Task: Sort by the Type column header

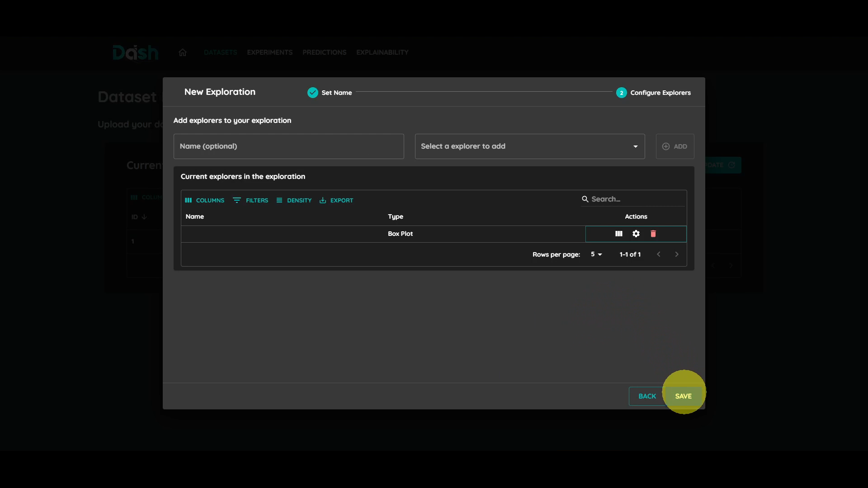Action: 396,216
